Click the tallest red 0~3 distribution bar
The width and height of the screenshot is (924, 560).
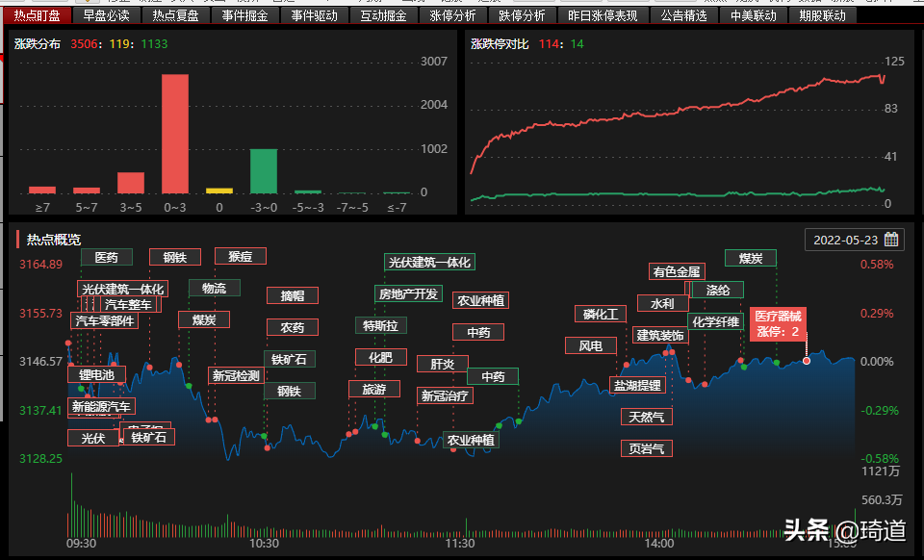174,134
